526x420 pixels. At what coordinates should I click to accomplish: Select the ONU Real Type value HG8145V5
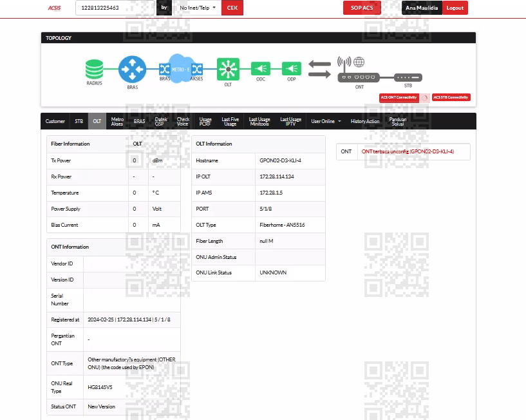[100, 387]
